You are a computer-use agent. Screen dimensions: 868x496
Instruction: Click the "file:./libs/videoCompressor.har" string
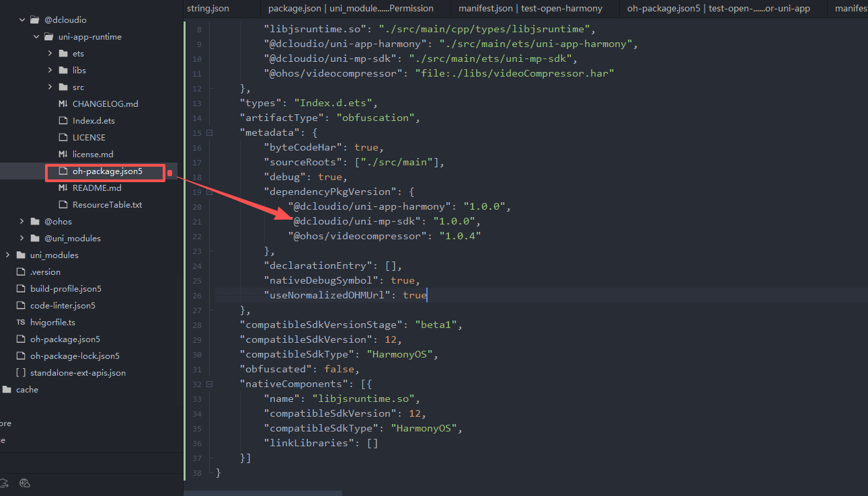[x=515, y=73]
